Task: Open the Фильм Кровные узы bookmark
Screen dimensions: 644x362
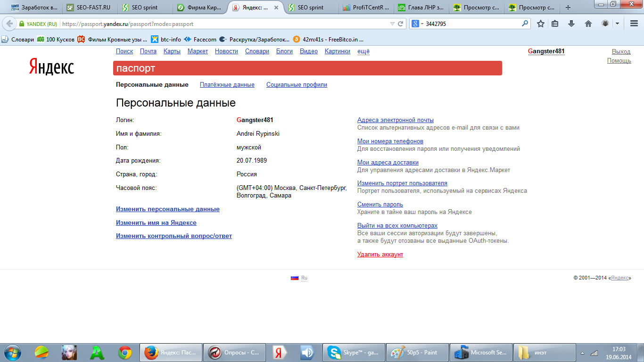Action: [x=112, y=40]
